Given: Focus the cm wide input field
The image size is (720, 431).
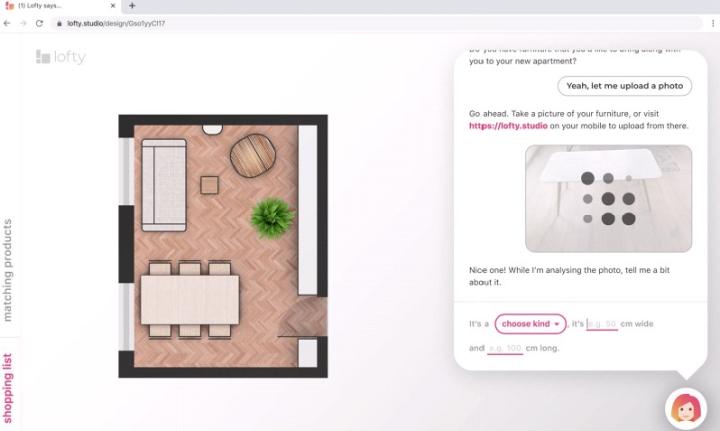Looking at the screenshot, I should pyautogui.click(x=602, y=324).
